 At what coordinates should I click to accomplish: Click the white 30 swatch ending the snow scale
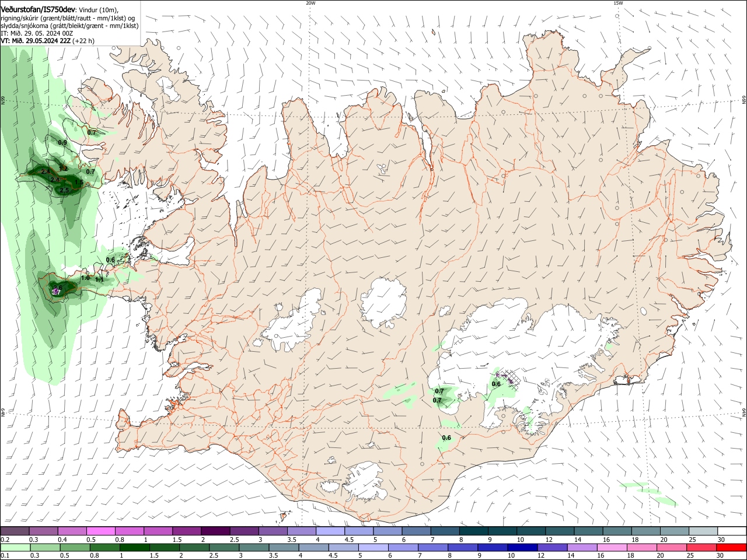pyautogui.click(x=732, y=531)
